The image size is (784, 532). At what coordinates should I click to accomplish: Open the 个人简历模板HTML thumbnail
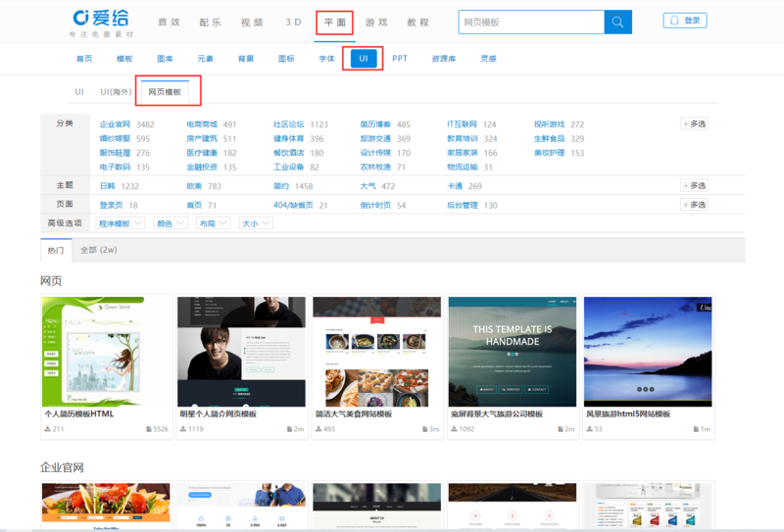point(107,352)
